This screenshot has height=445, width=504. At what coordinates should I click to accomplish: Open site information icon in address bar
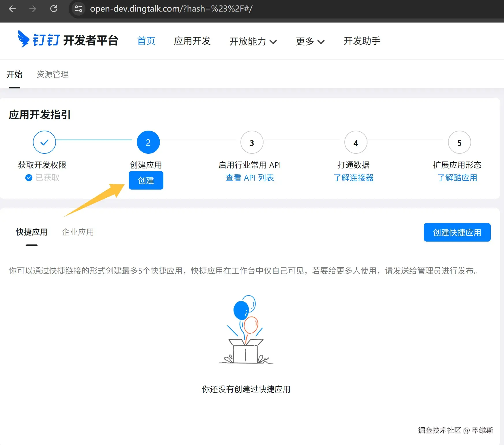point(79,9)
